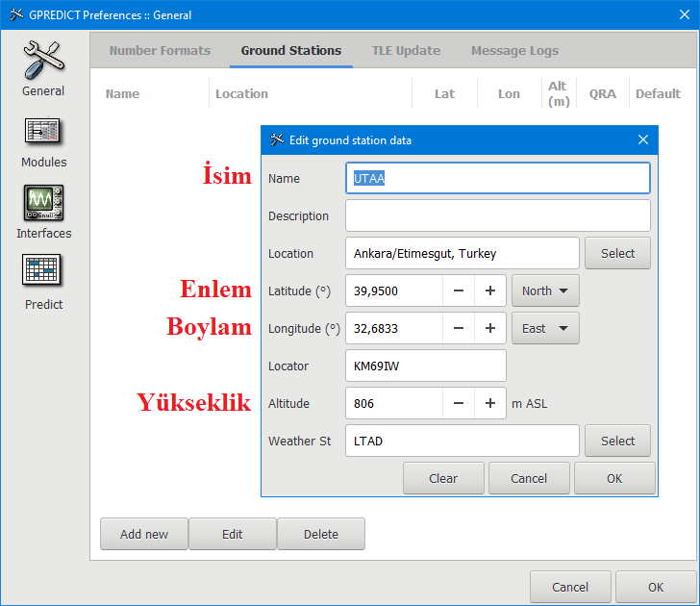Click the Locator field KM69IW

(x=426, y=366)
